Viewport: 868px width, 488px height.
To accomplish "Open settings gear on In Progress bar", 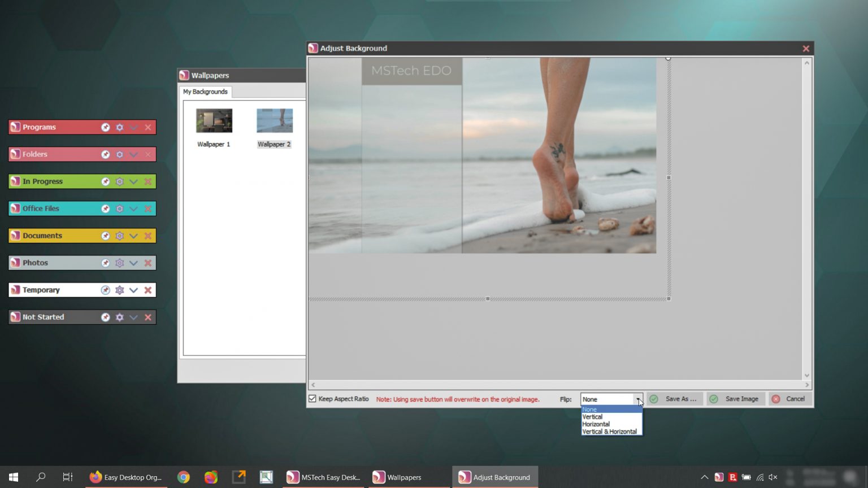I will tap(120, 181).
